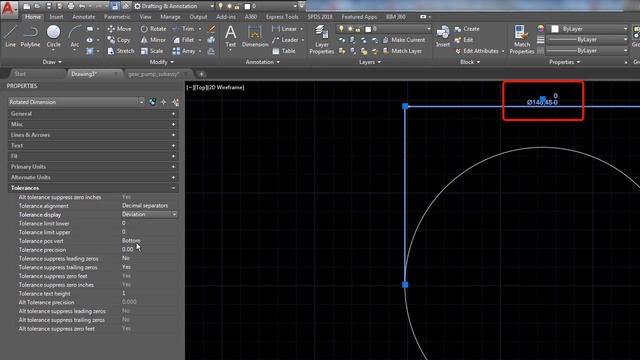The height and width of the screenshot is (360, 640).
Task: Select the Leader tool
Action: coord(285,40)
